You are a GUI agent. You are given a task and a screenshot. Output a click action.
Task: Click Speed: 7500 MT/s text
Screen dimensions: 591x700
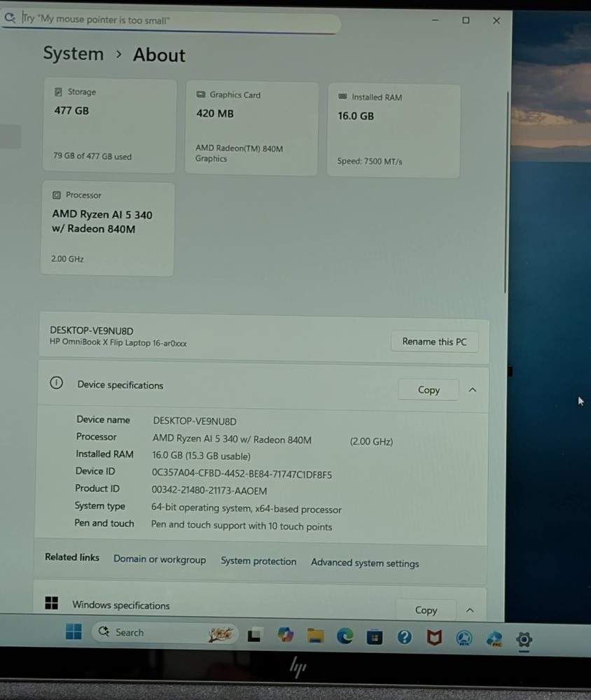coord(370,161)
